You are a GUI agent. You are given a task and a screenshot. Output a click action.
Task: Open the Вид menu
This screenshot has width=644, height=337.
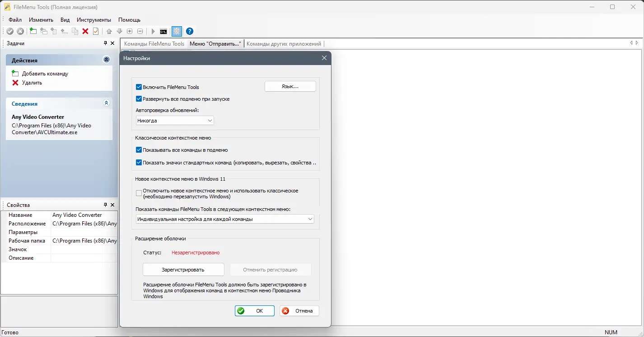(x=65, y=20)
